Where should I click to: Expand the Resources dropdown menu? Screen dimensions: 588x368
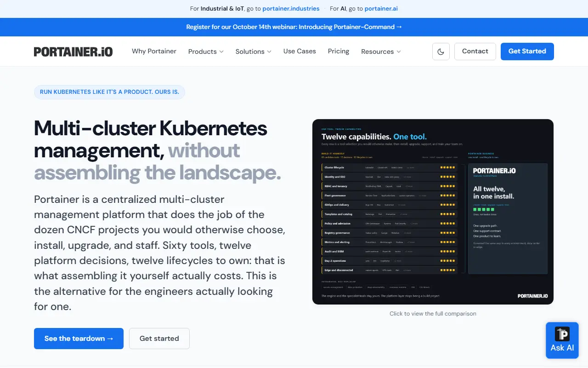(381, 52)
